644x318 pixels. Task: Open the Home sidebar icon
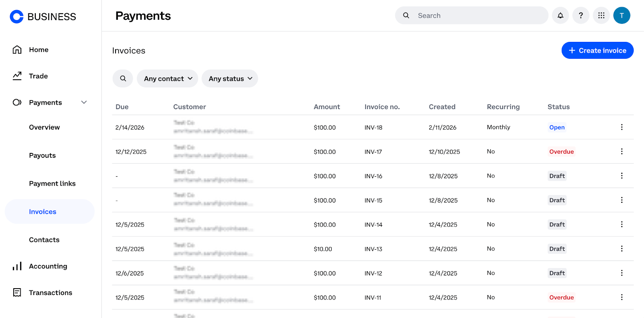pyautogui.click(x=17, y=50)
